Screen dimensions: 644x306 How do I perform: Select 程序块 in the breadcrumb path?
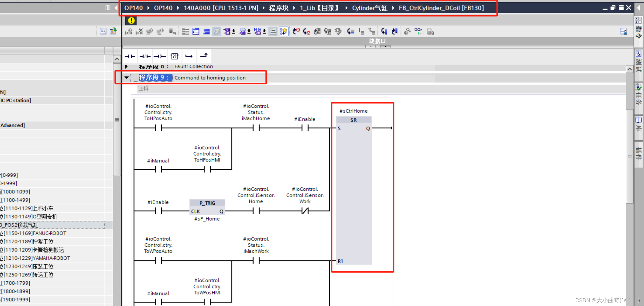pos(279,8)
